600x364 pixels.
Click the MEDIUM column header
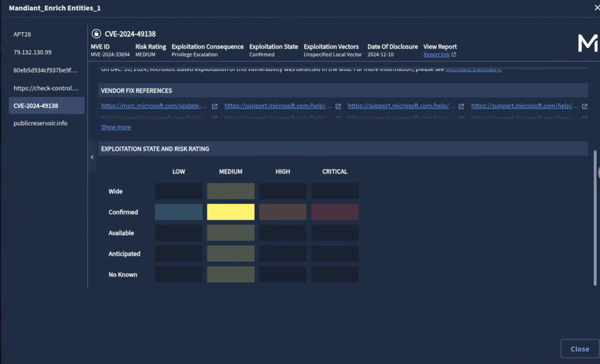[231, 172]
